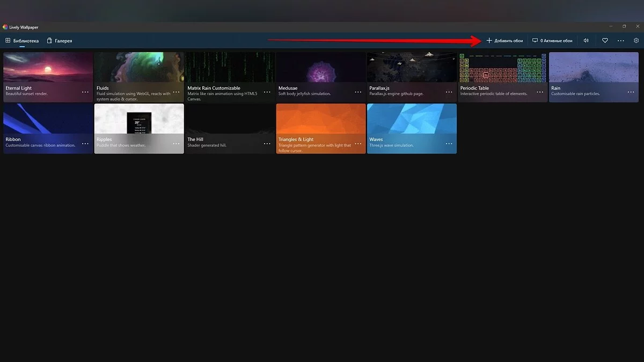Open three-dots menu on Waves tile
The width and height of the screenshot is (644, 362).
(449, 144)
